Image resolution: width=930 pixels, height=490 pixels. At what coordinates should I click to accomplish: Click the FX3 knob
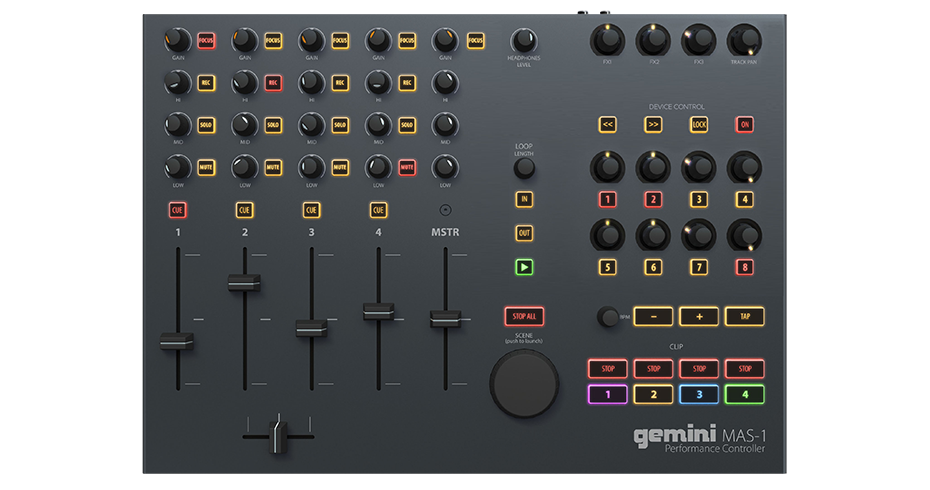[x=699, y=40]
